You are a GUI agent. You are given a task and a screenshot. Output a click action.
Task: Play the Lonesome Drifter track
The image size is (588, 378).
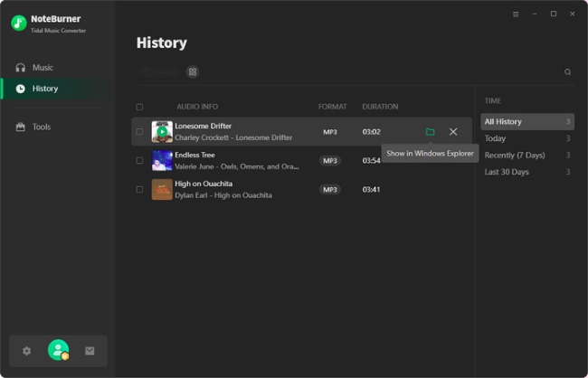tap(162, 132)
